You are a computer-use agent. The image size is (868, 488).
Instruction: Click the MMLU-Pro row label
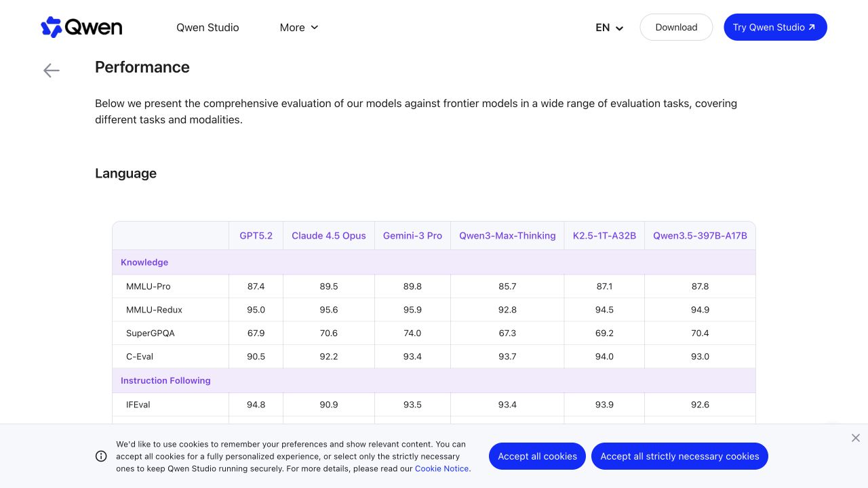[149, 287]
